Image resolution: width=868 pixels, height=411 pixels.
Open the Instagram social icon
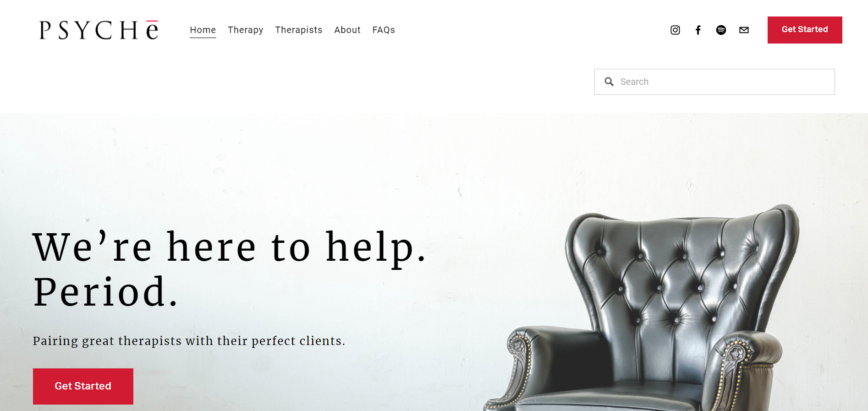pyautogui.click(x=675, y=30)
